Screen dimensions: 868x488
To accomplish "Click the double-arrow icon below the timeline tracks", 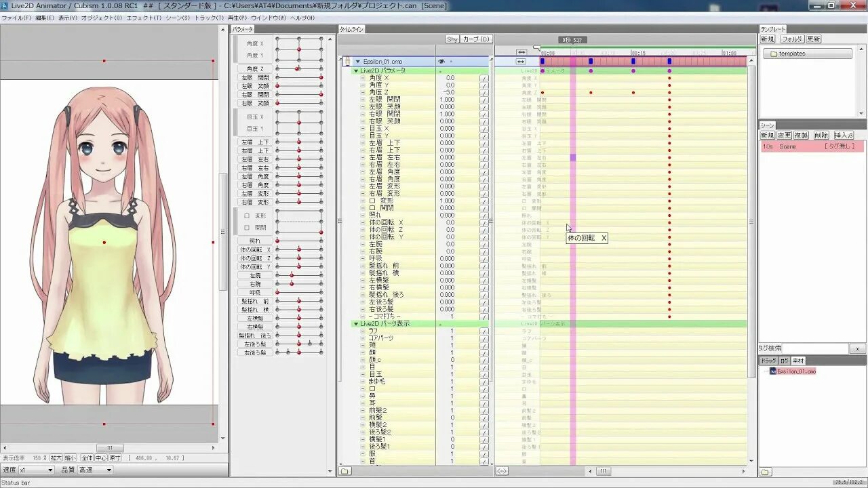I will (x=502, y=471).
